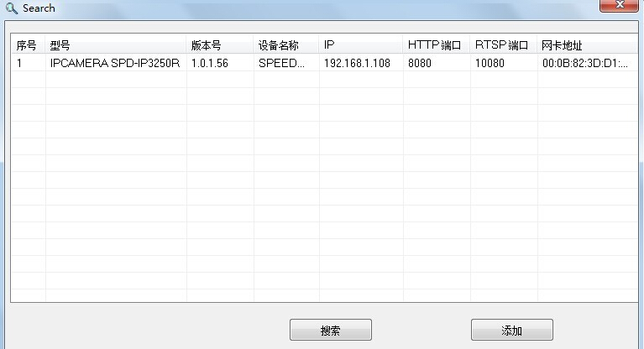Select the IPCAMERA SPD-IP3250R device entry
Image resolution: width=644 pixels, height=349 pixels.
(x=115, y=63)
